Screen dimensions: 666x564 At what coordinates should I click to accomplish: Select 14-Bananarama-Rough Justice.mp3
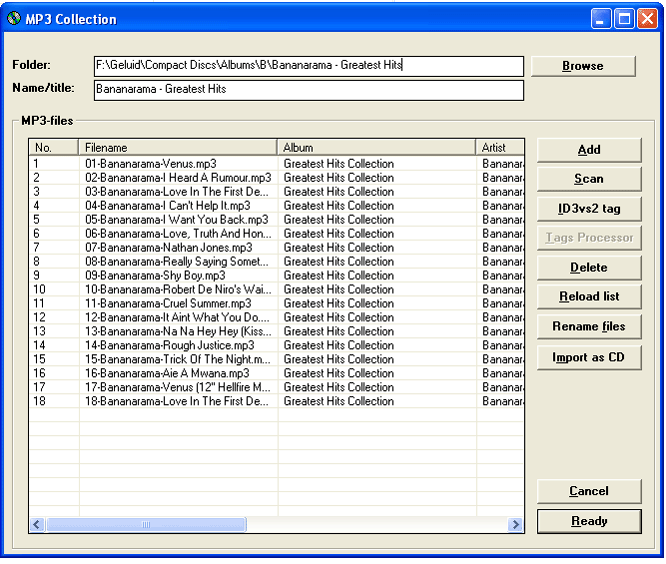[170, 345]
